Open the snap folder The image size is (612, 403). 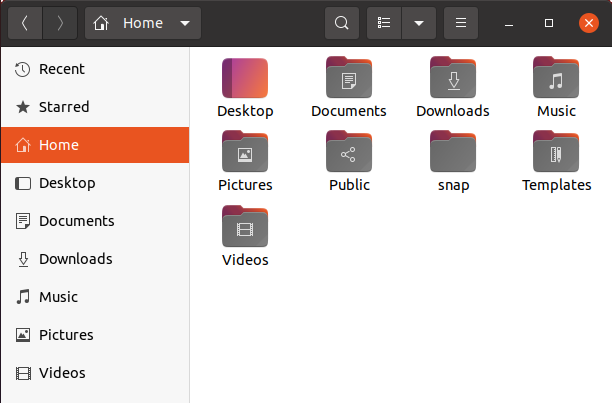[452, 152]
